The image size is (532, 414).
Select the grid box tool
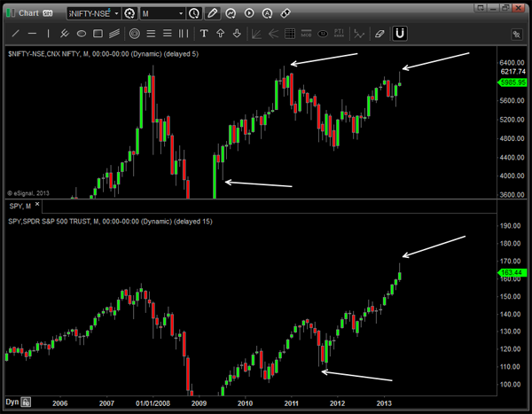pos(290,34)
